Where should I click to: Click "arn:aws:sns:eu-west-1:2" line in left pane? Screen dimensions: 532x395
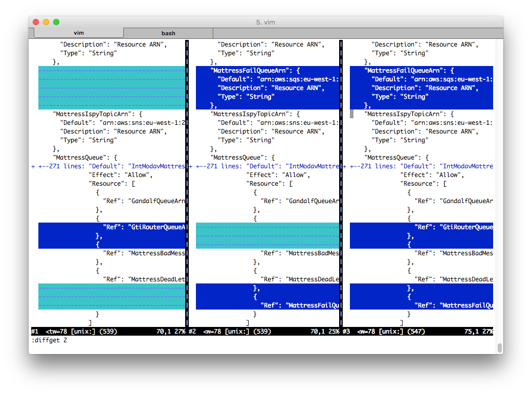pyautogui.click(x=122, y=123)
